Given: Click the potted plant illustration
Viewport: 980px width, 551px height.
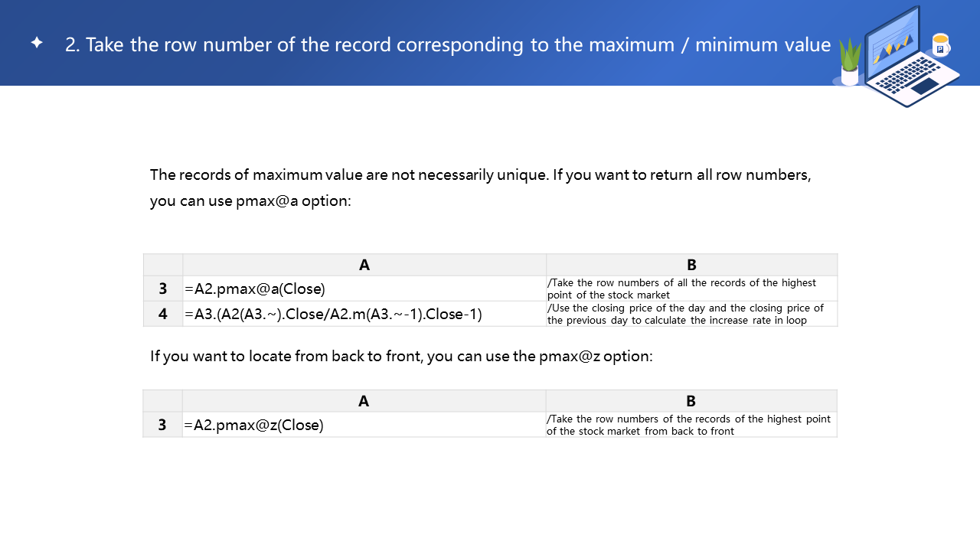Looking at the screenshot, I should [850, 63].
